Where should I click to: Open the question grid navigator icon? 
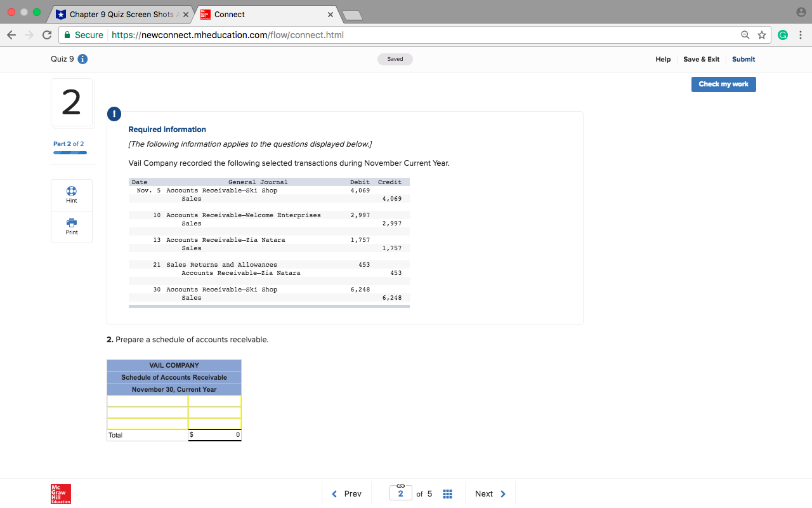coord(447,493)
